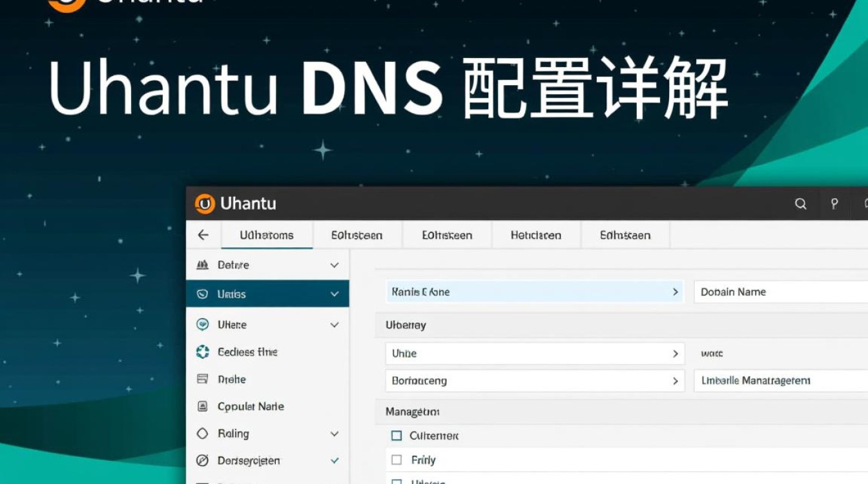Click the icon beside Dertseycieten
This screenshot has width=868, height=484.
[202, 461]
